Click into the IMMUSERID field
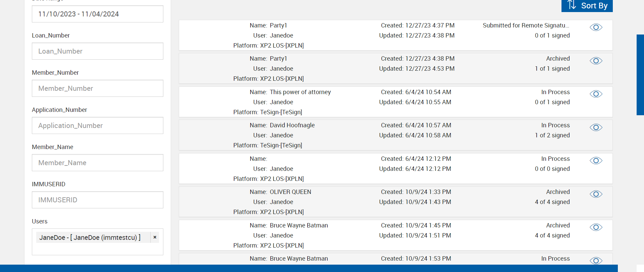 pyautogui.click(x=97, y=200)
